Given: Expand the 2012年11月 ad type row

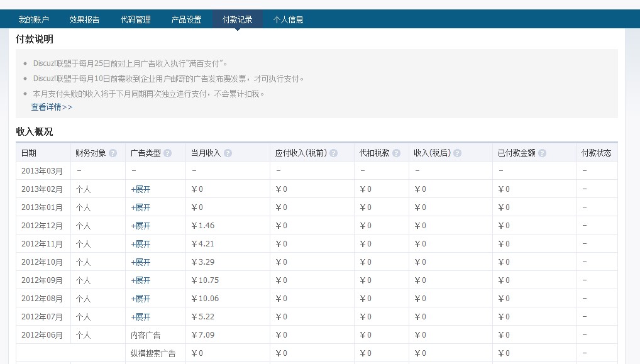Looking at the screenshot, I should (x=141, y=244).
